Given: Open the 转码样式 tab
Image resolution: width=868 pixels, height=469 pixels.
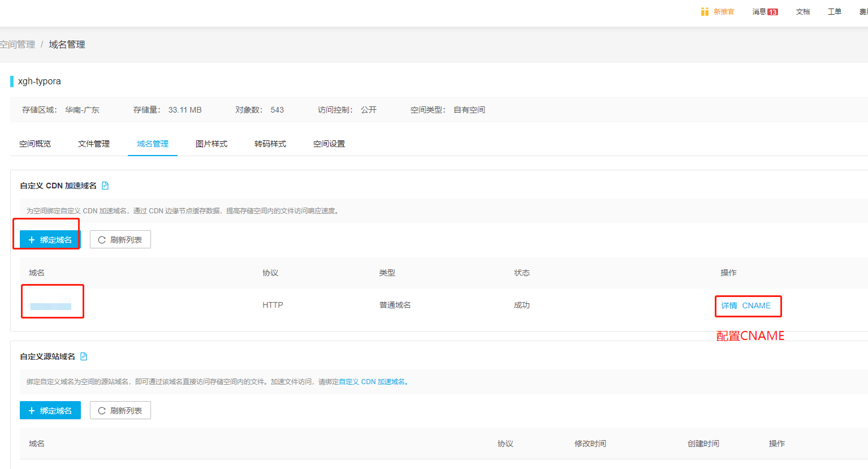Looking at the screenshot, I should 270,144.
